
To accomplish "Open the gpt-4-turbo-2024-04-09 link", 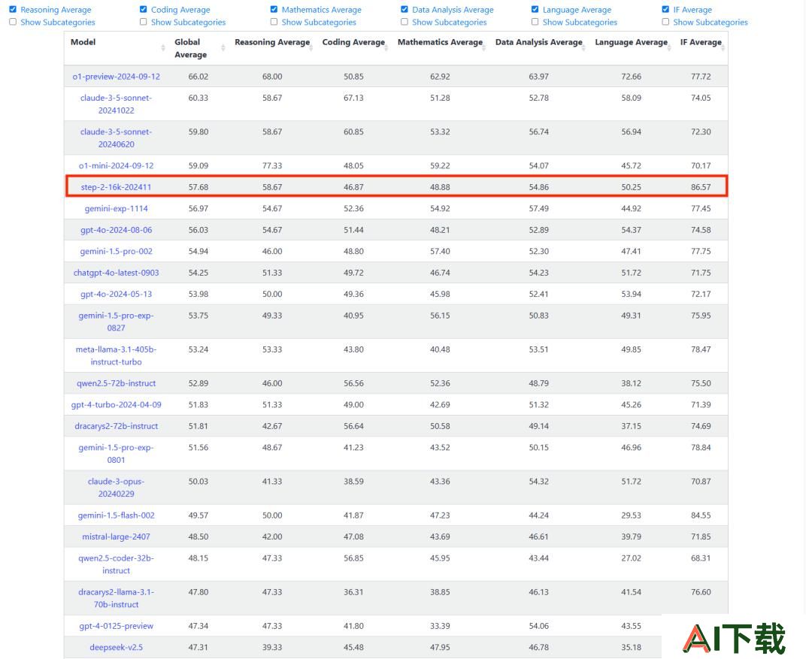I will (116, 405).
